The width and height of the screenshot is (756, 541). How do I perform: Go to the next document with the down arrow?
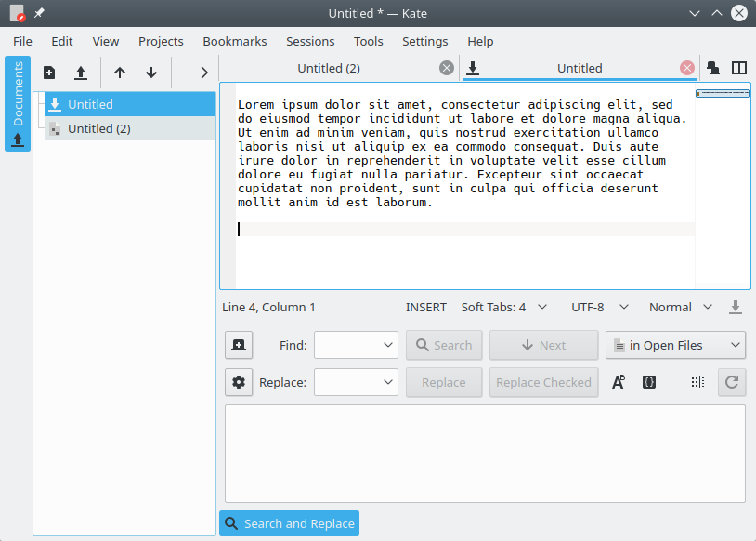tap(151, 73)
